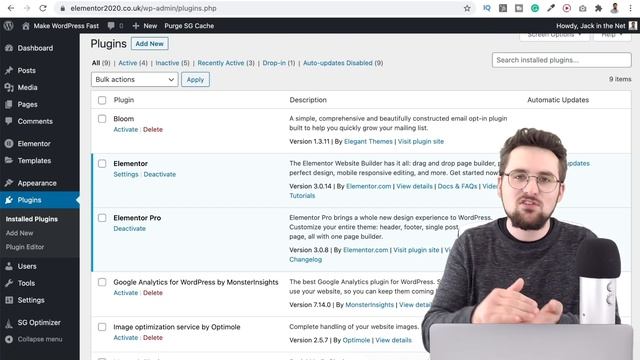Check the Elementor plugin checkbox

coord(102,164)
